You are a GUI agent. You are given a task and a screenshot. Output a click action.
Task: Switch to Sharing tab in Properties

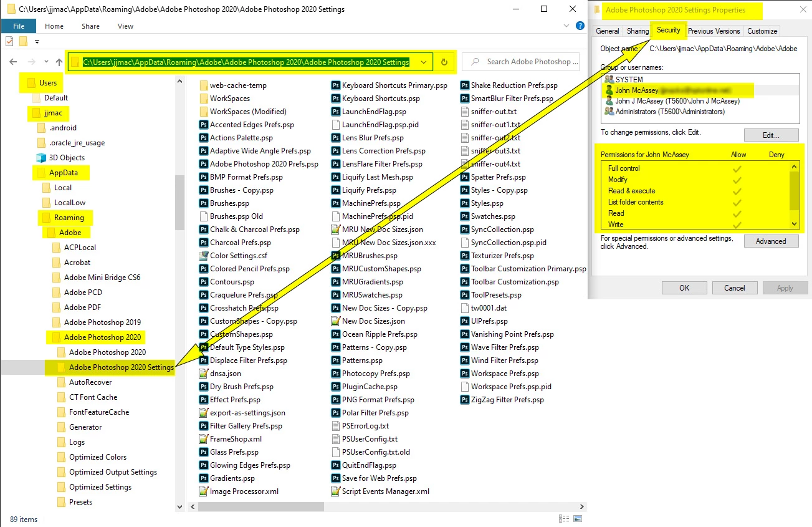pyautogui.click(x=638, y=31)
